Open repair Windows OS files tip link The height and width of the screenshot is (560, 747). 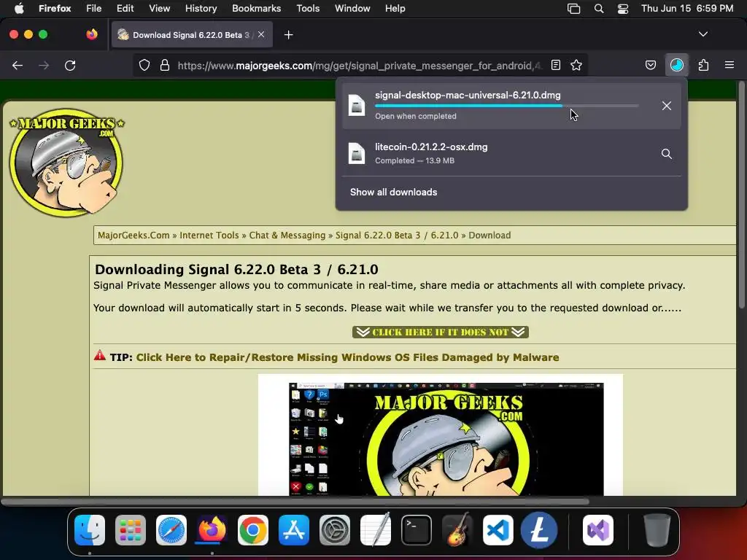[347, 357]
